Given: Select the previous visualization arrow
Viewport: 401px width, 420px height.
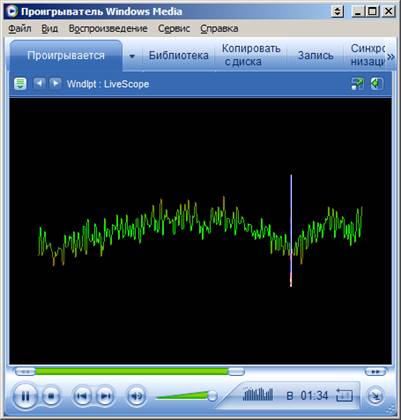Looking at the screenshot, I should [x=39, y=83].
